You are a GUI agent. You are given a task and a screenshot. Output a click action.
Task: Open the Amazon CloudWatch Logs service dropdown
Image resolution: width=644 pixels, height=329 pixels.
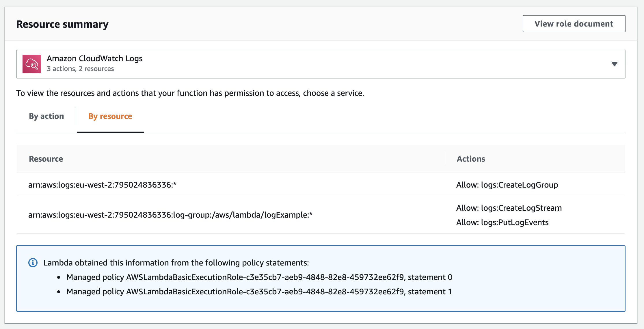(x=321, y=64)
